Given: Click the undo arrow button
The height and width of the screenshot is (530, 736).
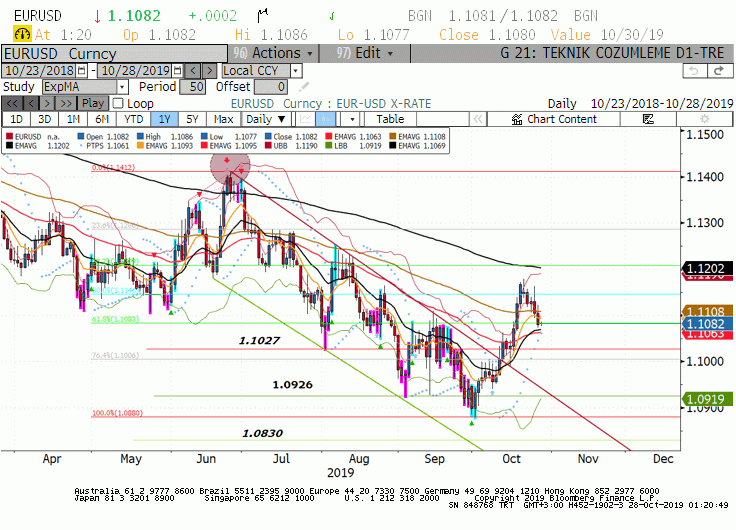Looking at the screenshot, I should (x=695, y=71).
